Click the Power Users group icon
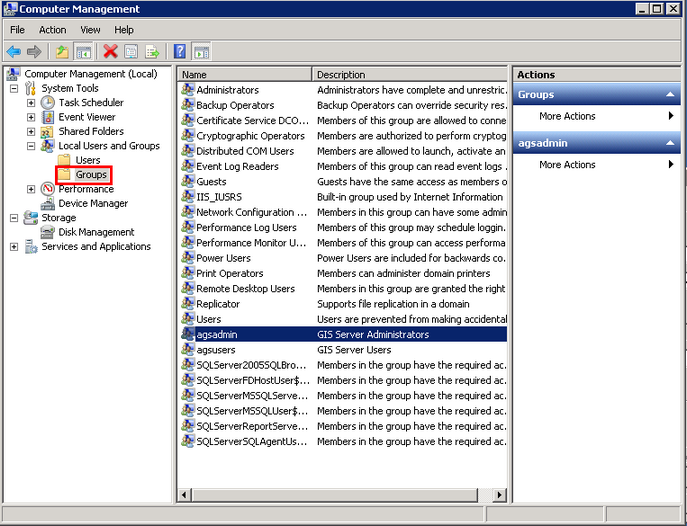 pos(188,258)
